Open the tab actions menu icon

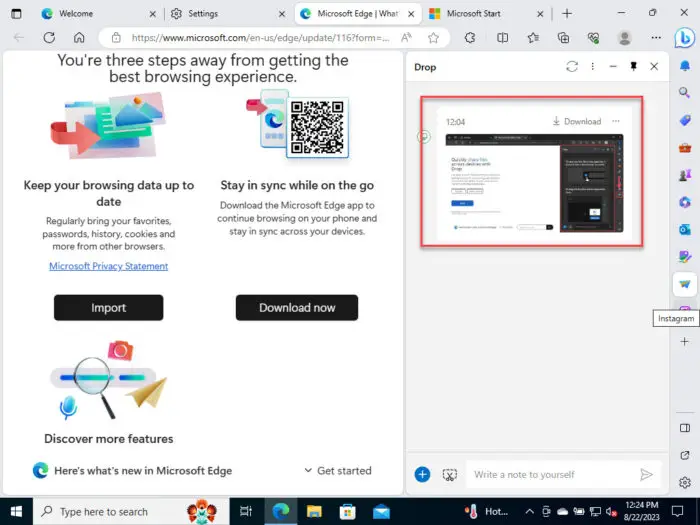click(16, 14)
